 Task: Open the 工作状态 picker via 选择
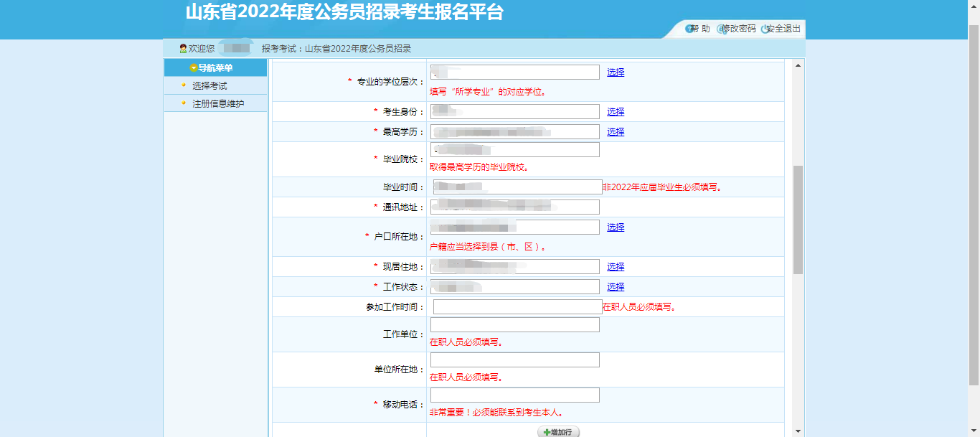(616, 286)
